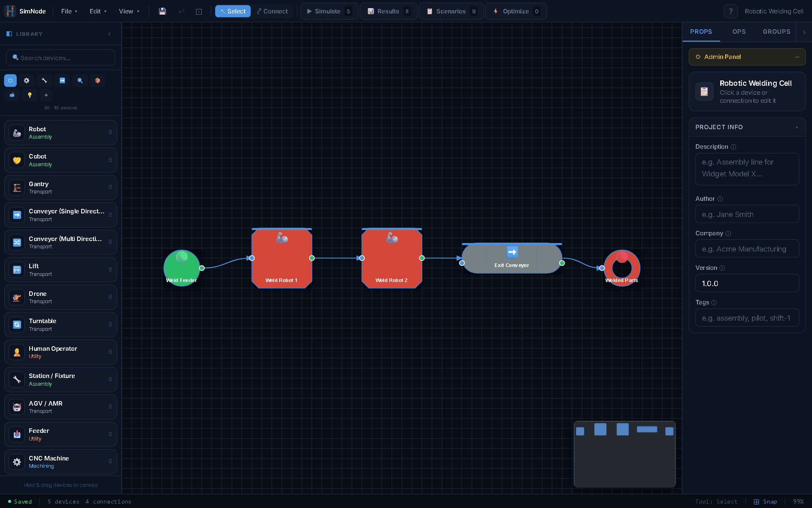Collapse the Library panel chevron
The image size is (812, 508).
tap(109, 34)
